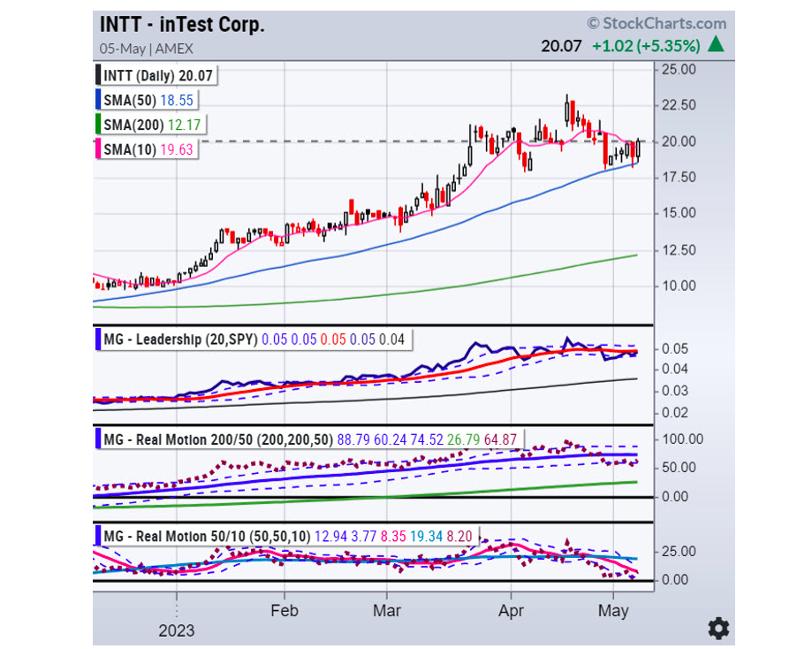
Task: Click the 2023 year axis label
Action: pos(177,630)
